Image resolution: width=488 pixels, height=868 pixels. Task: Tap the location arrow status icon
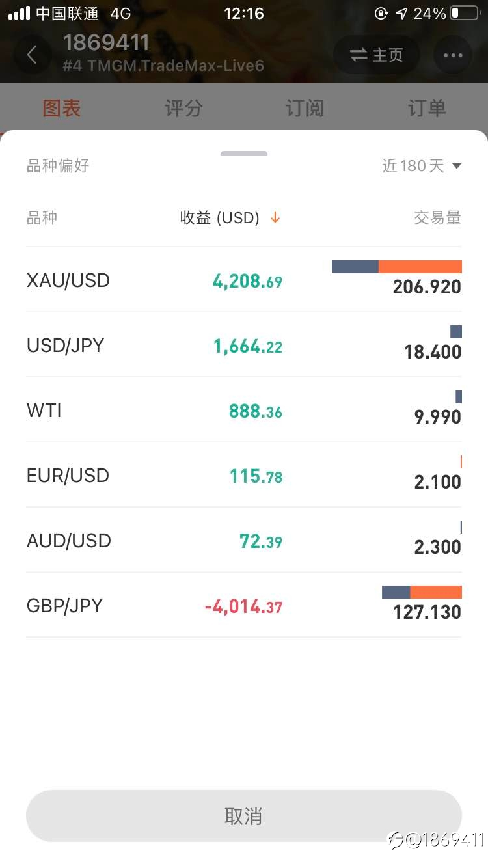click(401, 13)
